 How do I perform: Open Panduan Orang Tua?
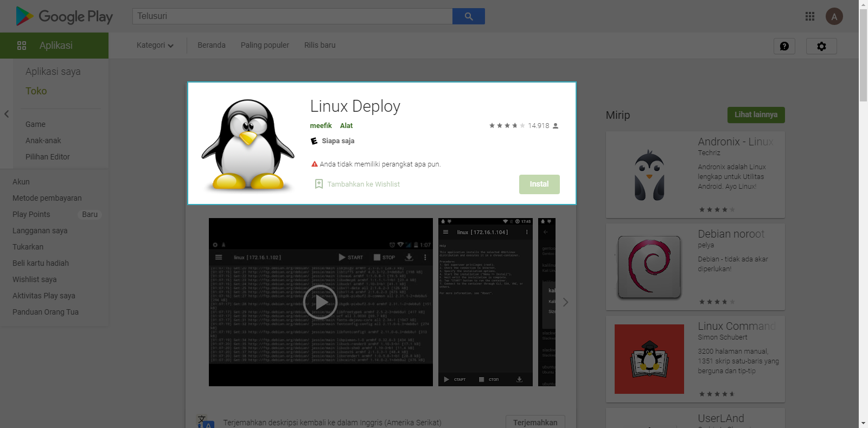tap(46, 312)
